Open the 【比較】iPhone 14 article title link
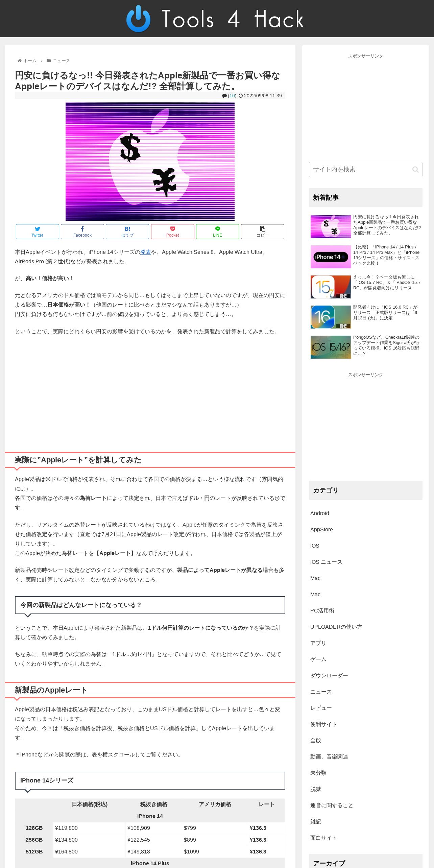The width and height of the screenshot is (434, 868). (x=387, y=255)
